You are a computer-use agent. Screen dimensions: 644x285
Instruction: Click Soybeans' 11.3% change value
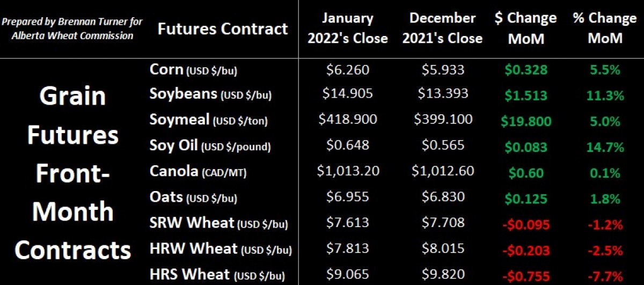point(604,96)
